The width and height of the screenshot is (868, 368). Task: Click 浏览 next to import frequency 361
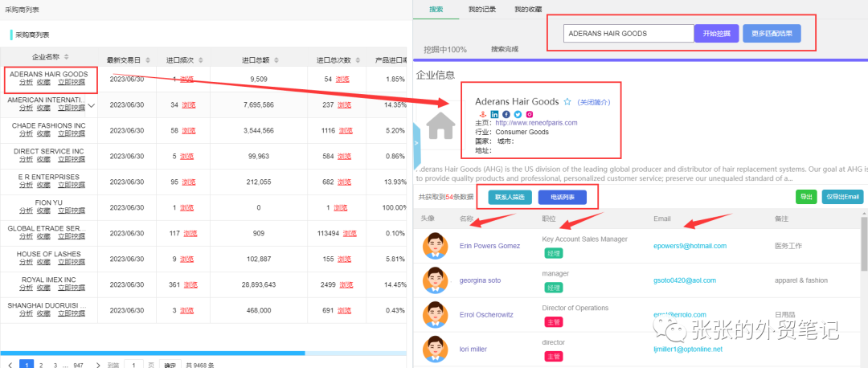coord(190,285)
